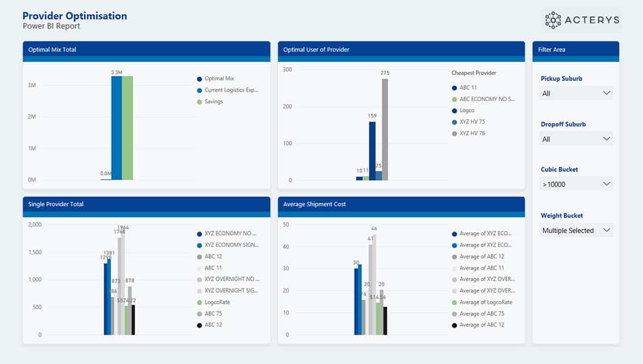643x364 pixels.
Task: Open the Cubic Bucket filter dropdown
Action: click(x=576, y=184)
